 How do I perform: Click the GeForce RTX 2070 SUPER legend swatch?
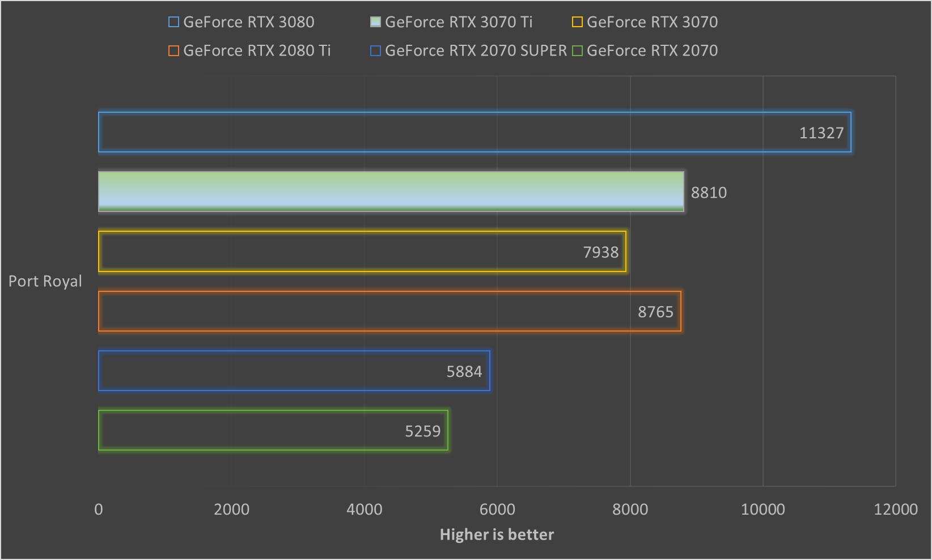coord(375,50)
